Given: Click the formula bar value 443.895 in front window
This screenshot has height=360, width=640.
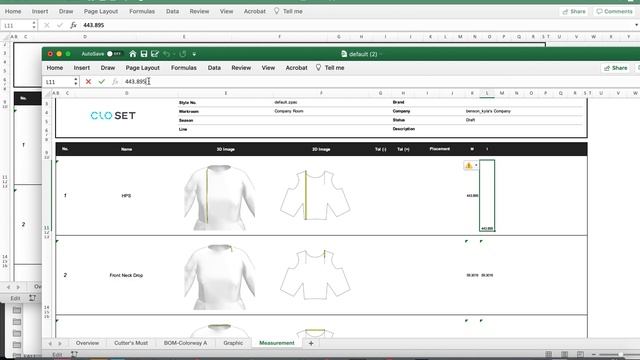Looking at the screenshot, I should [x=136, y=82].
